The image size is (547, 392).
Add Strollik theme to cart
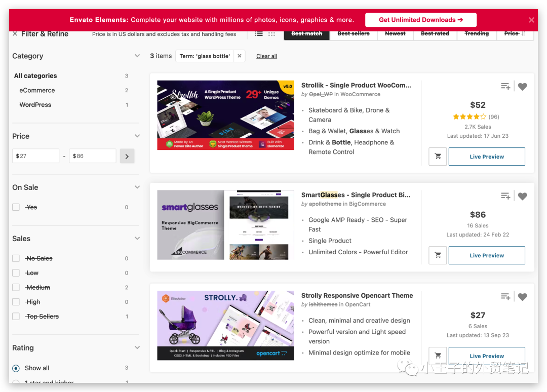tap(438, 156)
